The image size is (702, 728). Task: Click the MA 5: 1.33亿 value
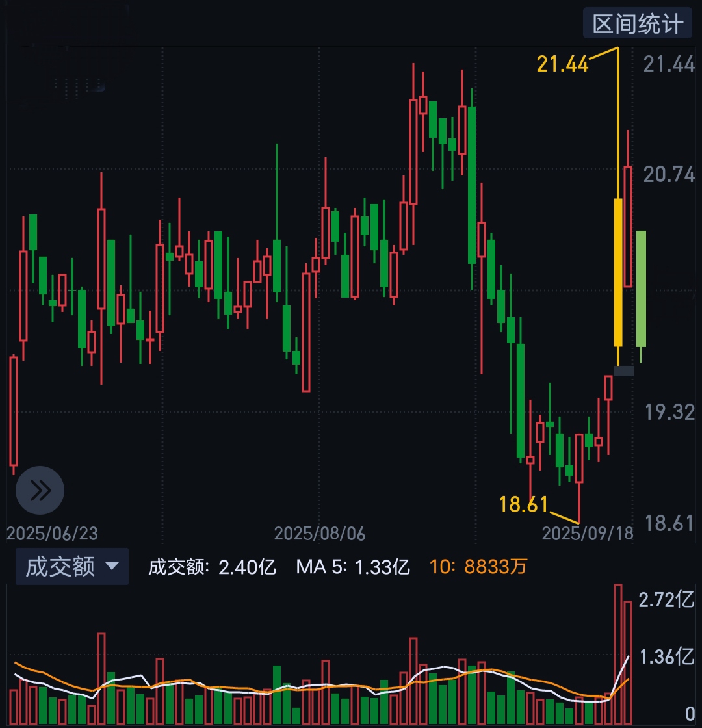(x=353, y=567)
